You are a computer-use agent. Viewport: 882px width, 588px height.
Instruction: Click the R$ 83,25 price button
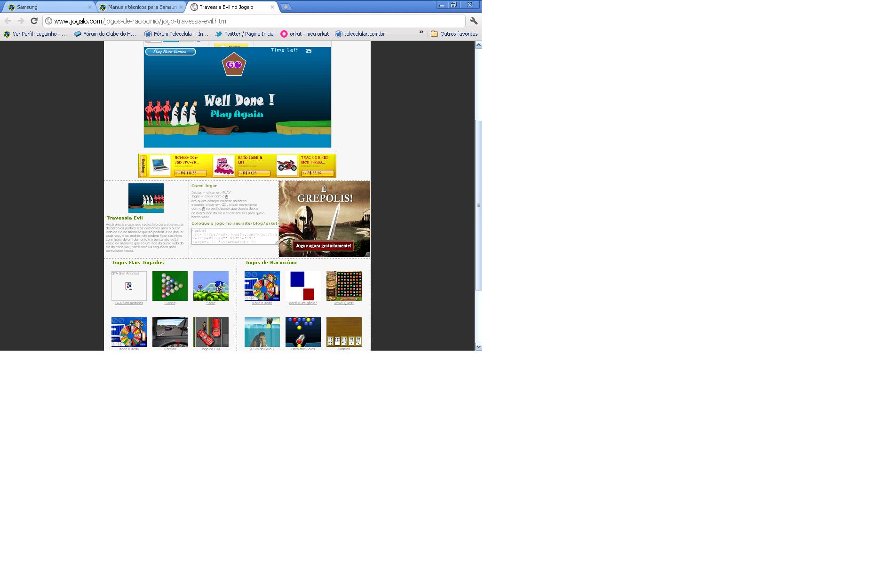click(x=318, y=173)
